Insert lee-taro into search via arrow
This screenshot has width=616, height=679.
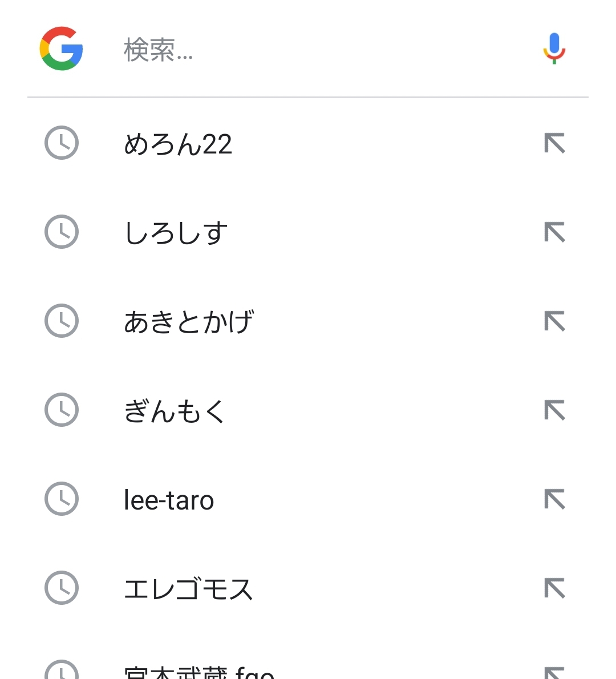(554, 499)
